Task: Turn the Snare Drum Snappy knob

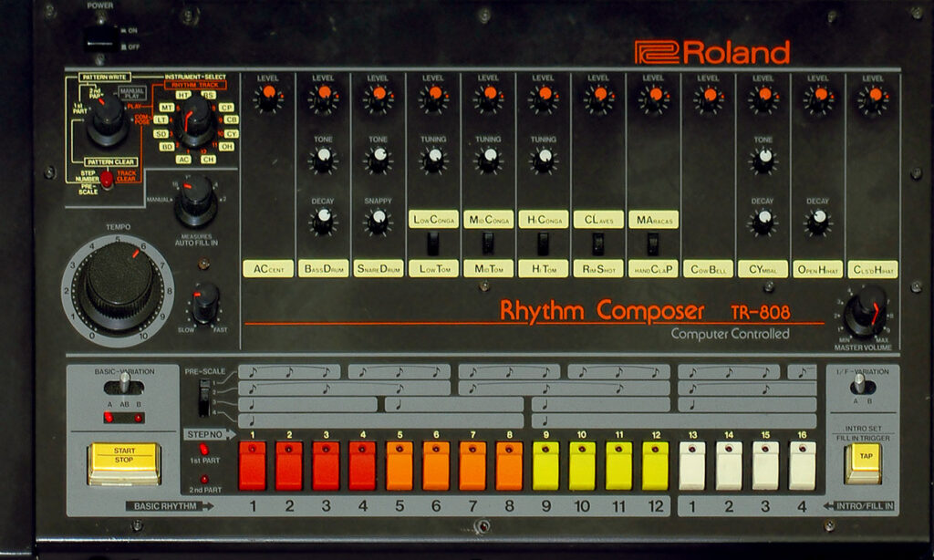Action: [x=379, y=221]
